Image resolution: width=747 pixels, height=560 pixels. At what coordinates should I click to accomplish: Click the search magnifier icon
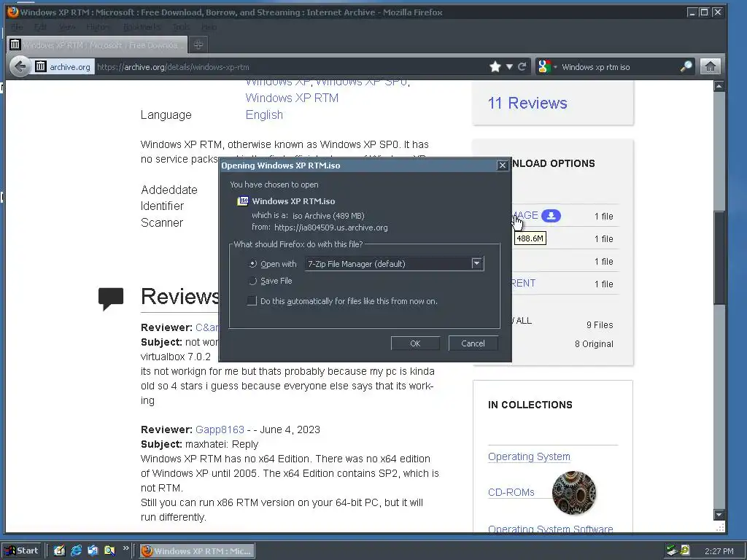tap(686, 66)
